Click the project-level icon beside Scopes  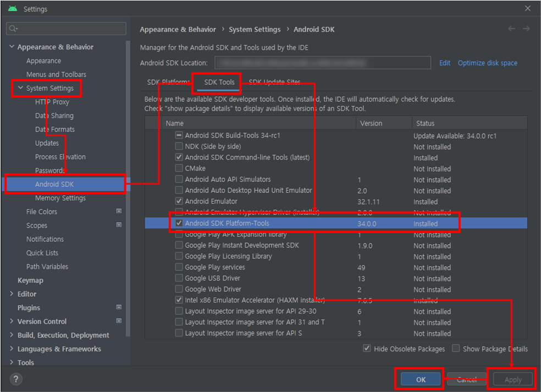coord(119,225)
